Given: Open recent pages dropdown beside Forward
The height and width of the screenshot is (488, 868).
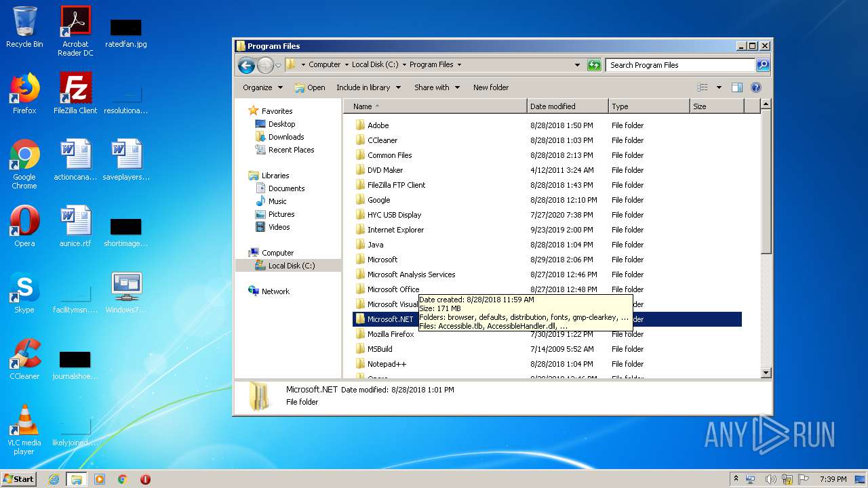Looking at the screenshot, I should (x=278, y=66).
